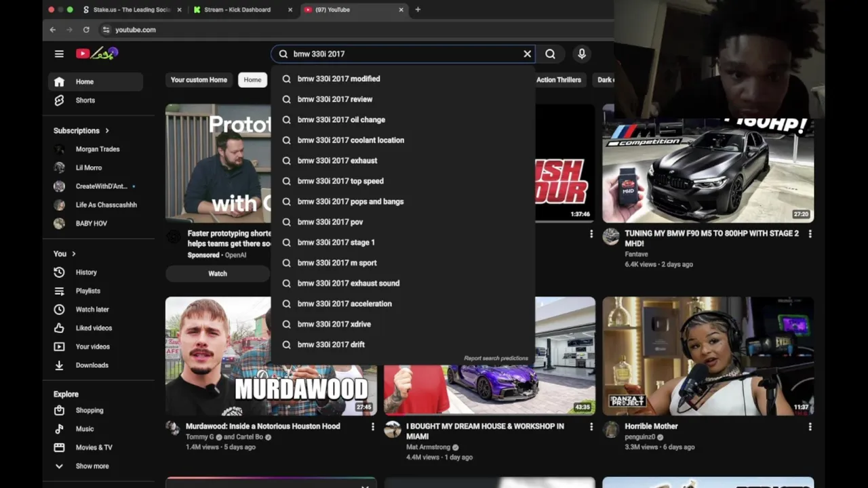868x488 pixels.
Task: Choose suggestion 'bmw 330i 2017 pops and bangs'
Action: click(403, 201)
